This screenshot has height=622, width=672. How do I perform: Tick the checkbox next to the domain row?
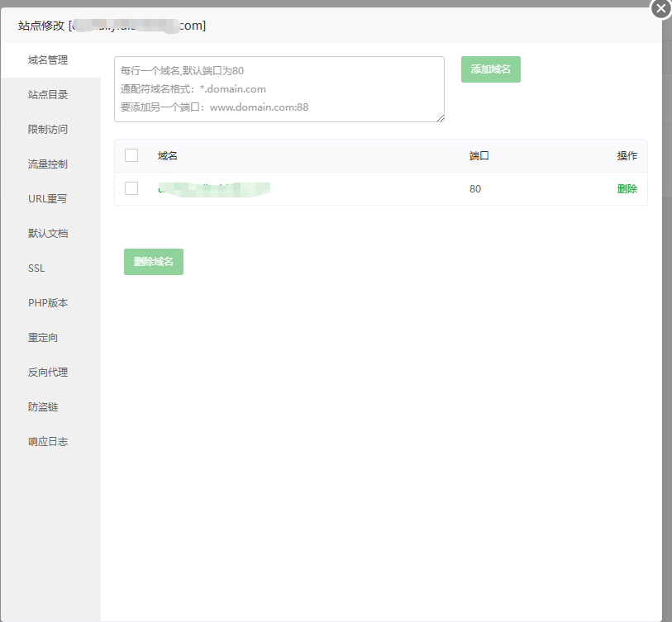[x=130, y=188]
